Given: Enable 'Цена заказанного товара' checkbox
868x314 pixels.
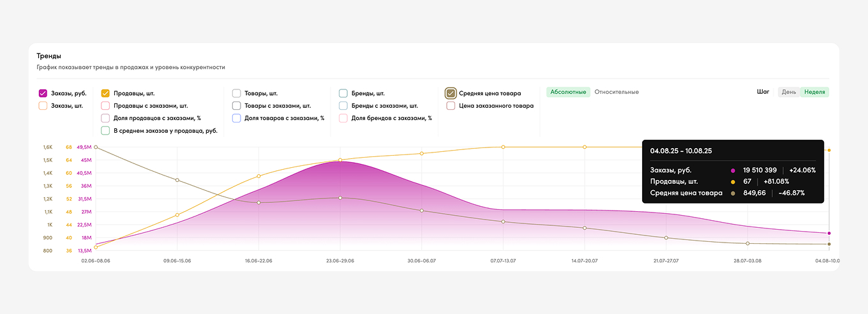Looking at the screenshot, I should pos(451,106).
